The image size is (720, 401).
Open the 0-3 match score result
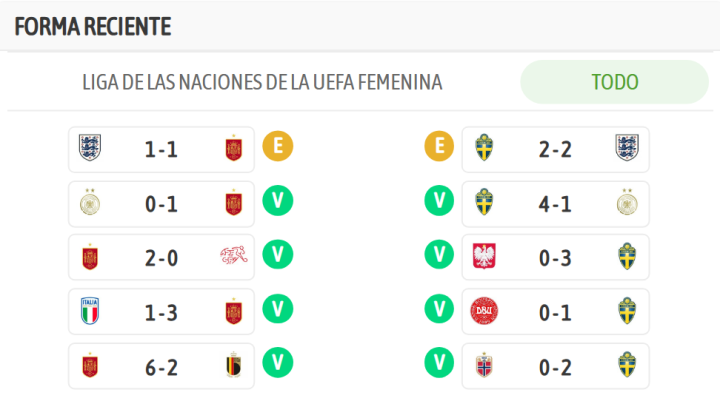[555, 257]
